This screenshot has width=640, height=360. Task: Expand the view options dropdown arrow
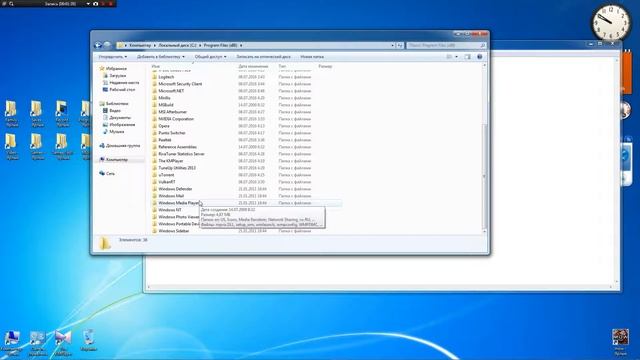(x=456, y=57)
